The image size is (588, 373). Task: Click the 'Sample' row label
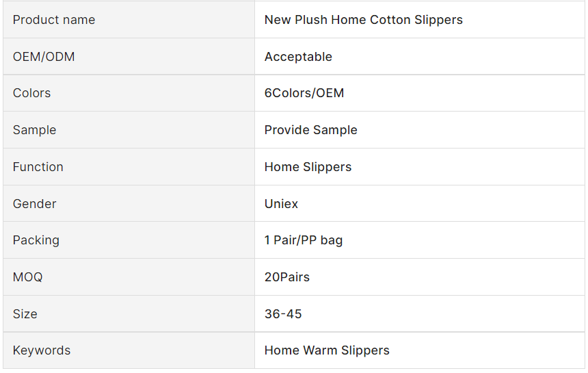(35, 130)
